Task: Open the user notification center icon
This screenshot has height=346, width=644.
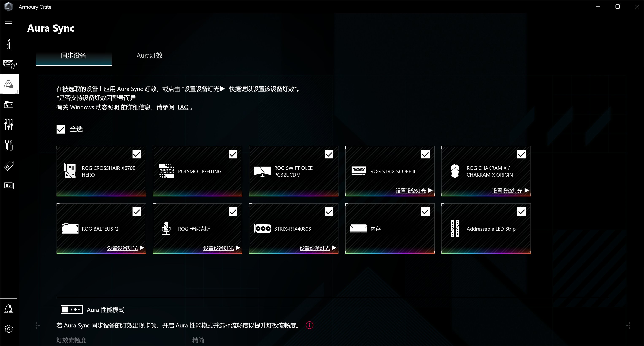Action: 9,309
